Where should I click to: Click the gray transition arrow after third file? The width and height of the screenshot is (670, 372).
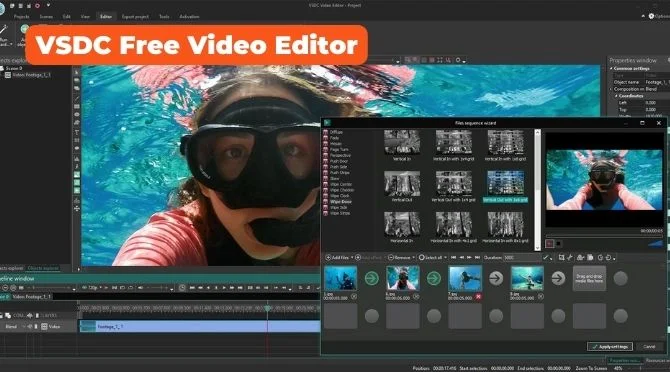496,278
